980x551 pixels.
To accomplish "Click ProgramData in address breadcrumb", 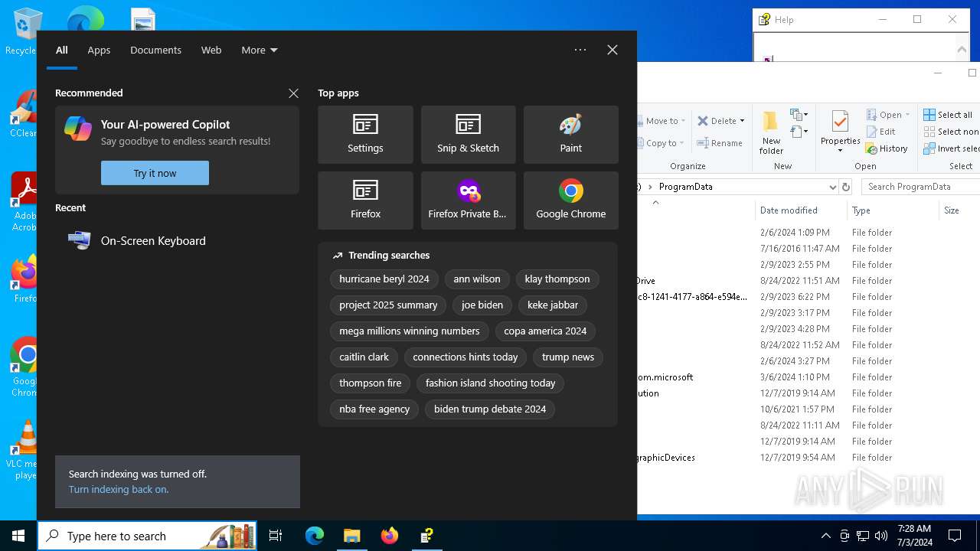I will pos(685,187).
